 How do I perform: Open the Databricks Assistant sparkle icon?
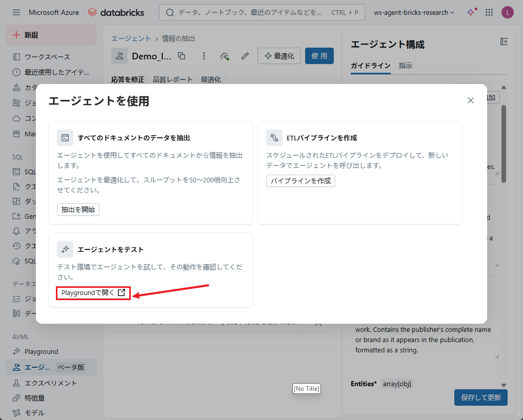tap(471, 12)
